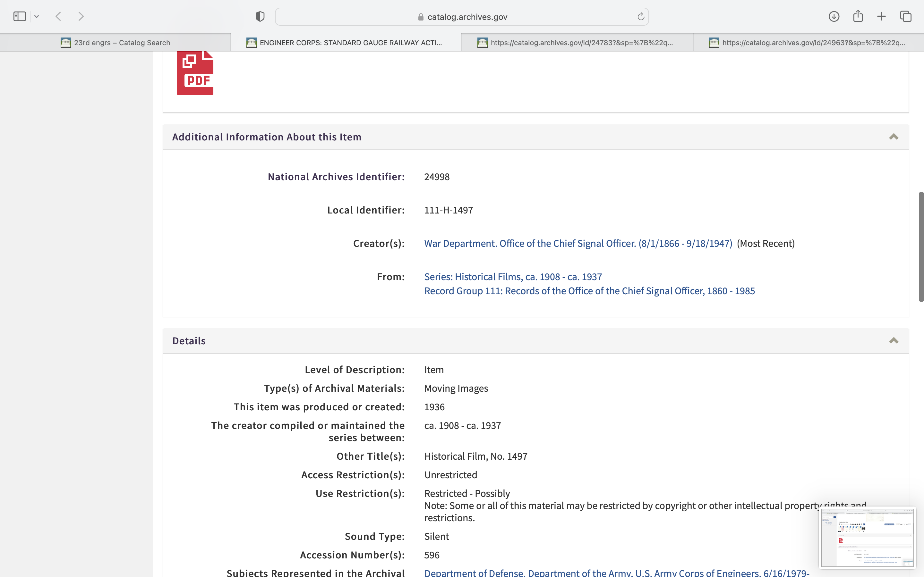Viewport: 924px width, 577px height.
Task: Open Record Group 111 link
Action: click(589, 291)
